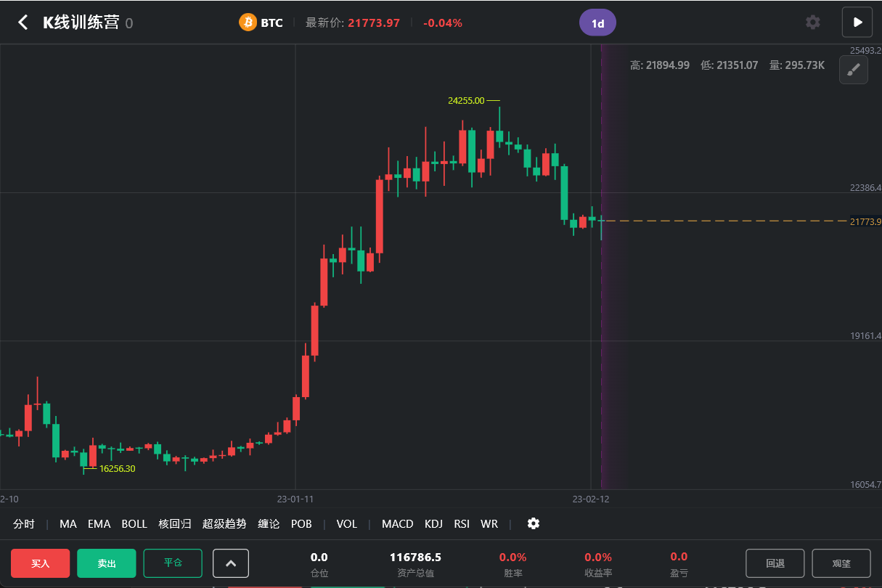Select the 缠论 indicator tab
Image resolution: width=882 pixels, height=588 pixels.
click(x=269, y=523)
